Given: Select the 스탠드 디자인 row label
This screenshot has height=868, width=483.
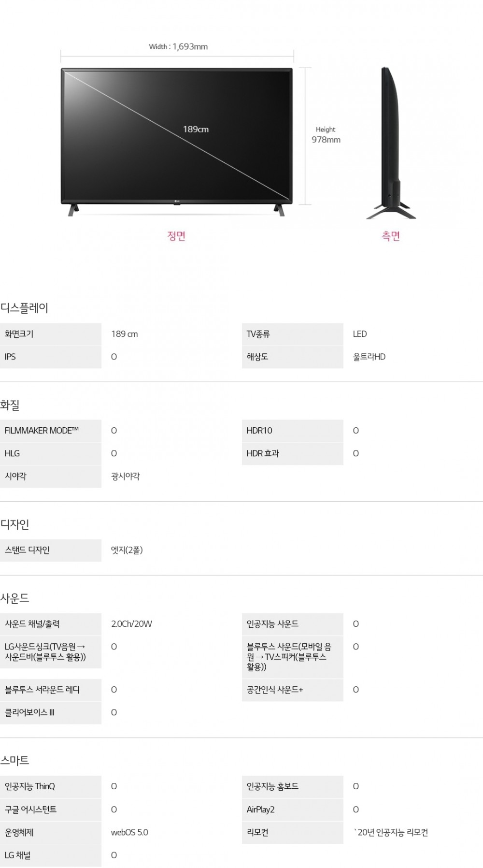Looking at the screenshot, I should tap(51, 550).
